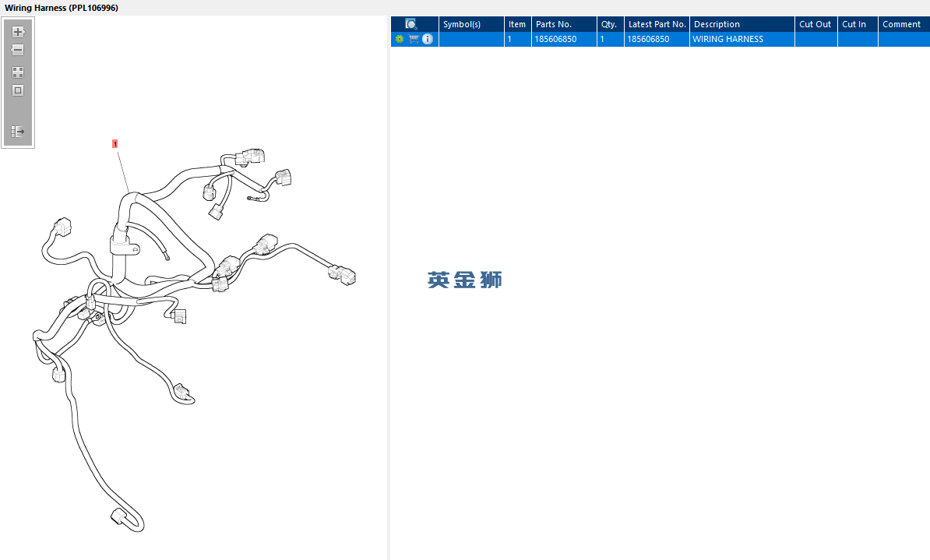This screenshot has height=560, width=930.
Task: Sort by the Parts No. column header
Action: click(564, 23)
